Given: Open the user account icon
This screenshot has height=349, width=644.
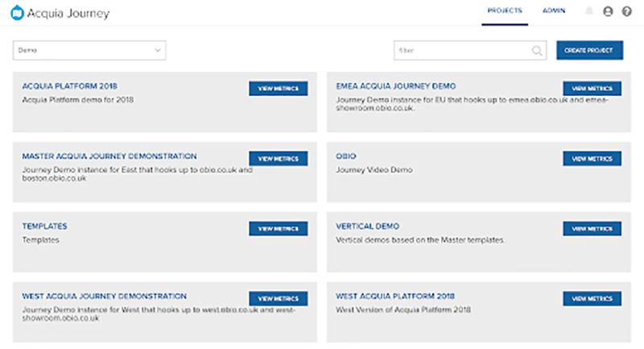Looking at the screenshot, I should [608, 11].
